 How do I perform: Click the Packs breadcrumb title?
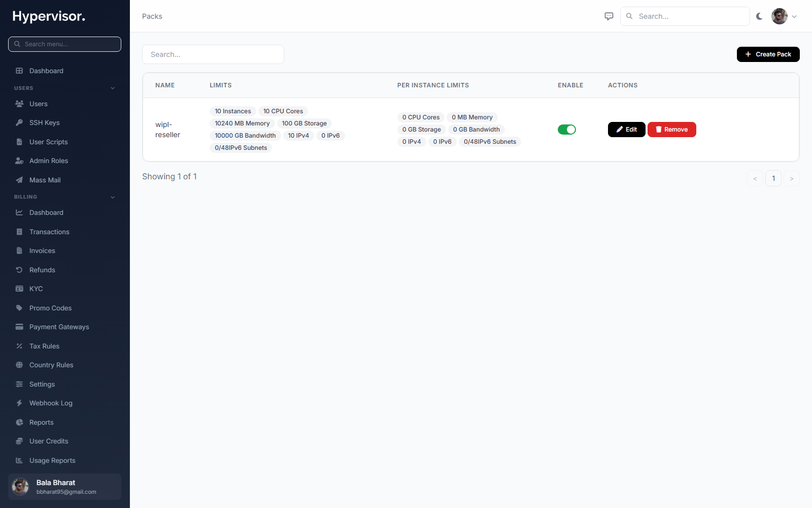(x=152, y=16)
